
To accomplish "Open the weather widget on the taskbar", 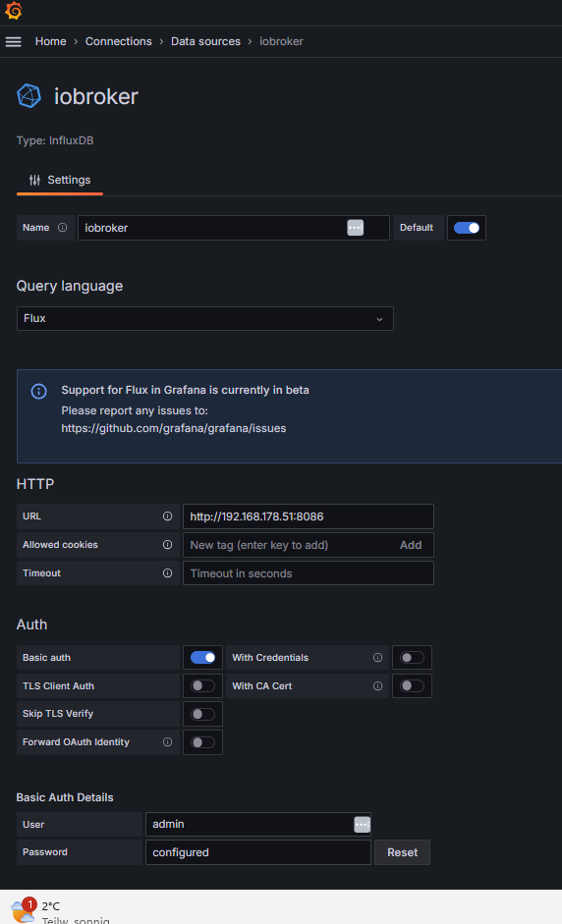I will [x=59, y=910].
